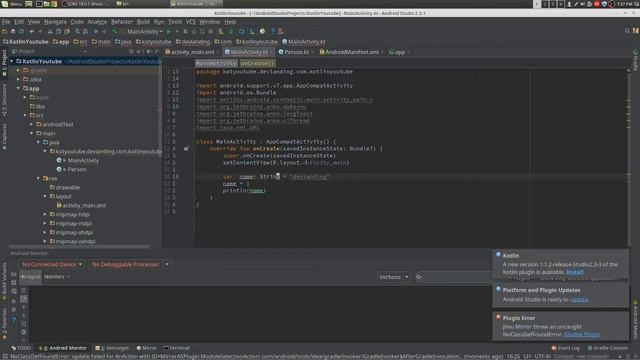
Task: Switch to the activity_main.xml editor tab
Action: [x=190, y=52]
